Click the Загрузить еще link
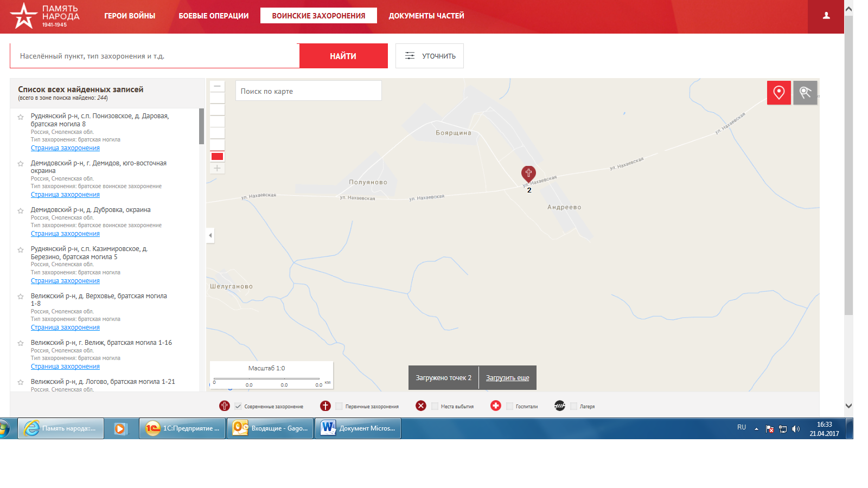Screen dimensions: 868x488 tap(507, 378)
